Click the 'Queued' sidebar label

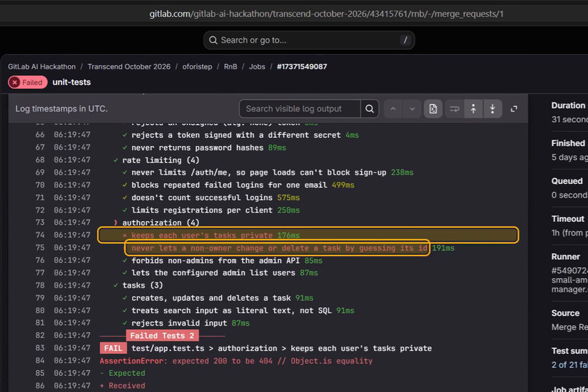(x=567, y=181)
